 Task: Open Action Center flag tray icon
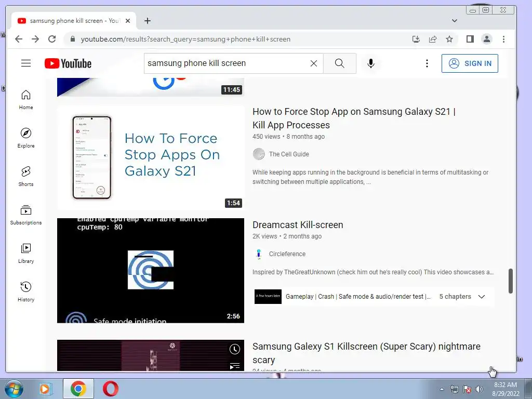[x=467, y=389]
